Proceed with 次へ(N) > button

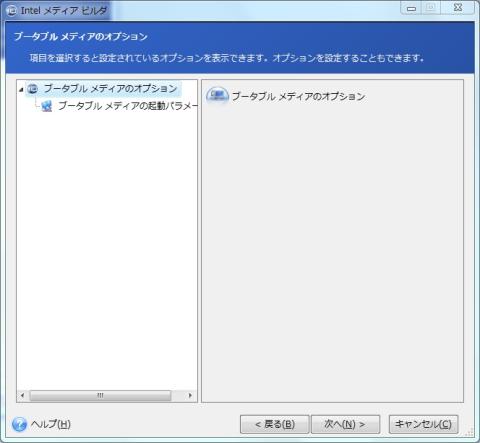point(345,424)
